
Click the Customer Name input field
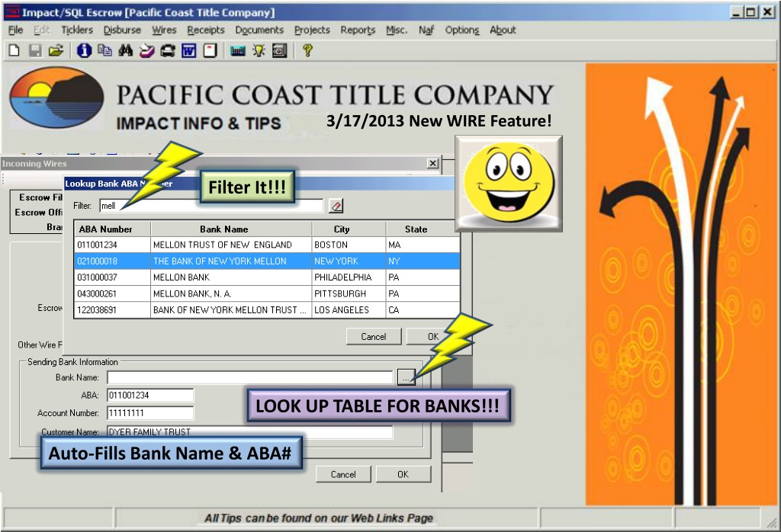(x=250, y=431)
